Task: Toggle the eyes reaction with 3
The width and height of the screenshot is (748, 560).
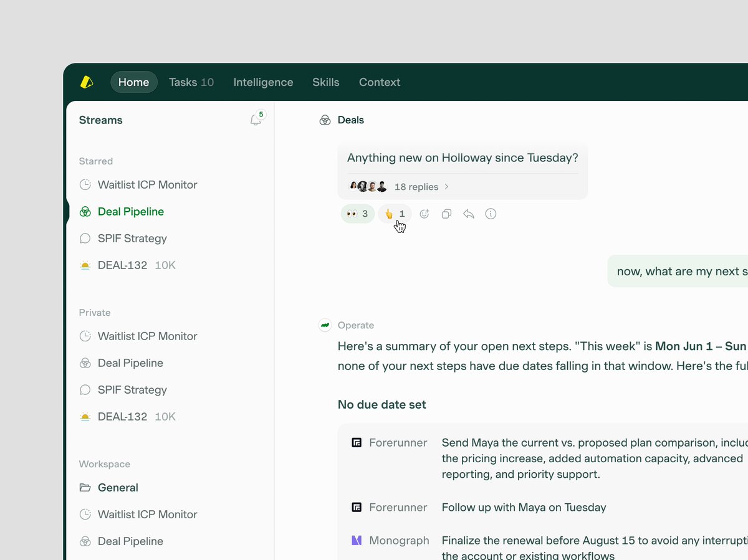Action: (357, 214)
